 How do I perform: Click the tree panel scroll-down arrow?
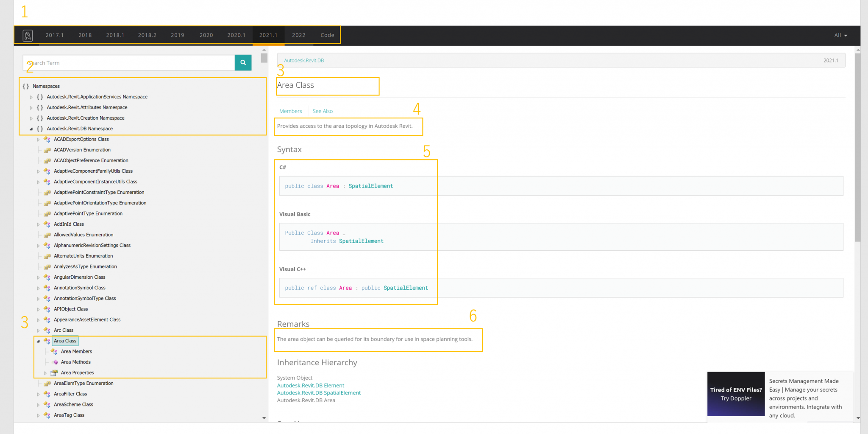click(x=264, y=418)
